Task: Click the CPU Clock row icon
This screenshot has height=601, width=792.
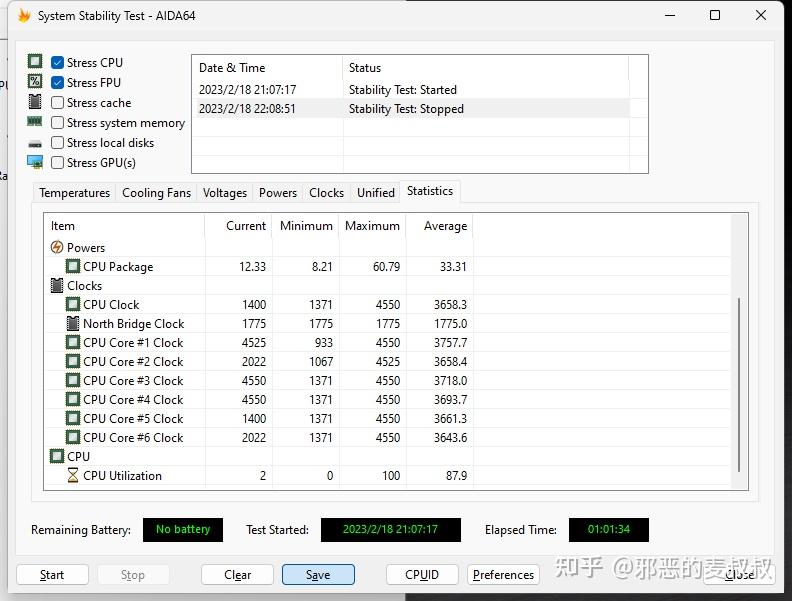Action: pos(73,305)
